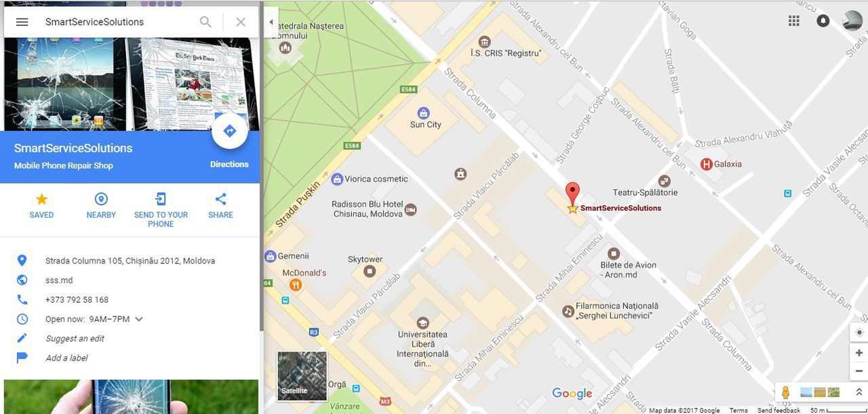Expand the opening hours dropdown arrow

pos(139,319)
